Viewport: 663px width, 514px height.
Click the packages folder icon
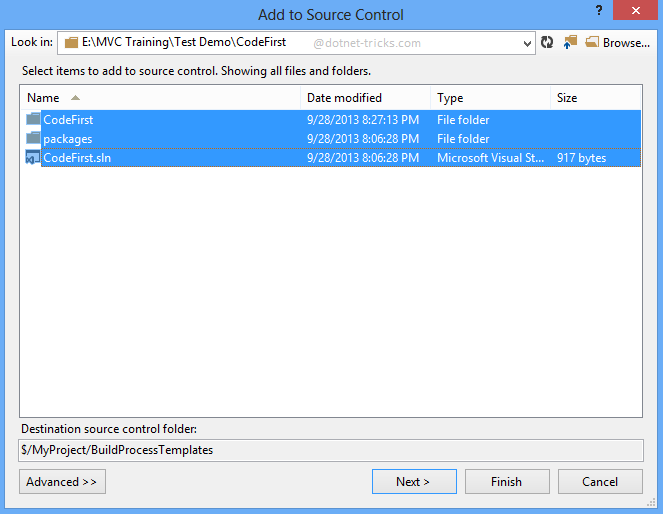pyautogui.click(x=34, y=139)
